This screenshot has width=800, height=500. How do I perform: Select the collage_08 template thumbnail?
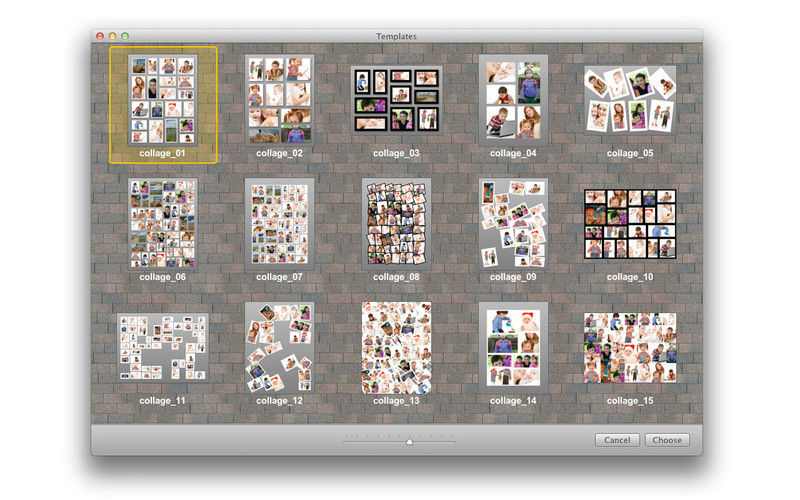pyautogui.click(x=396, y=223)
